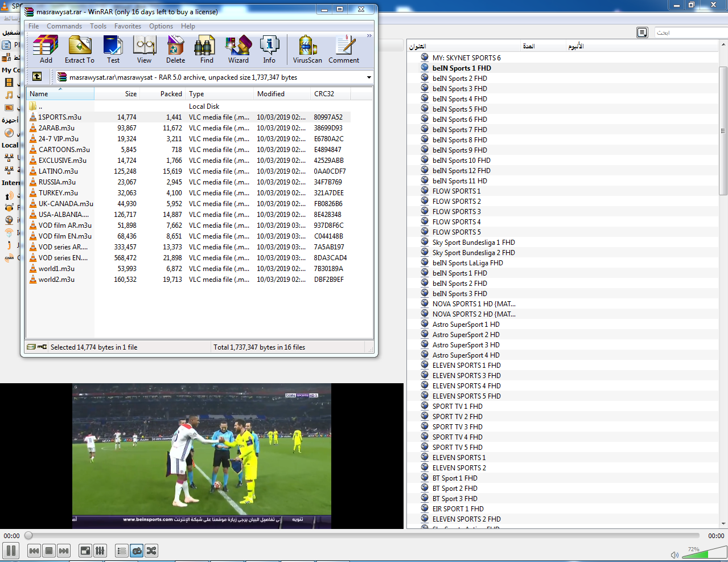Sort the WinRAR list by Modified column
Screen dimensions: 728x562
[282, 94]
